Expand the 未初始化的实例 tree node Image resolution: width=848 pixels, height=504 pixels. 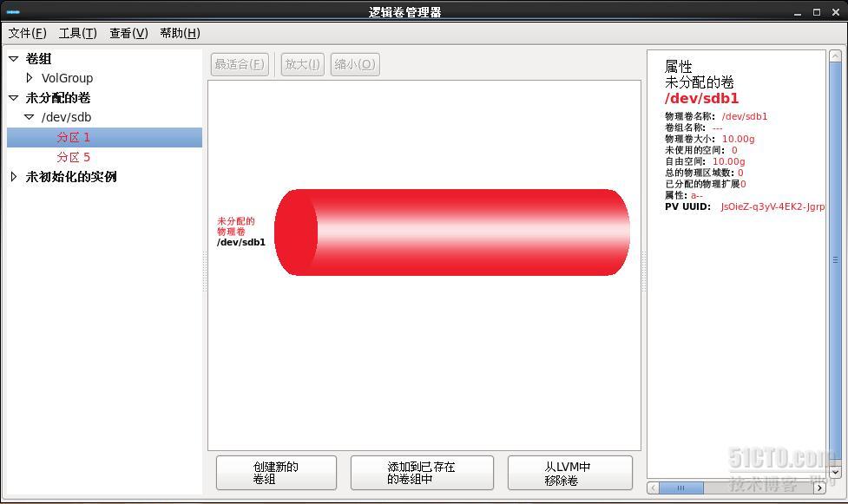tap(14, 176)
